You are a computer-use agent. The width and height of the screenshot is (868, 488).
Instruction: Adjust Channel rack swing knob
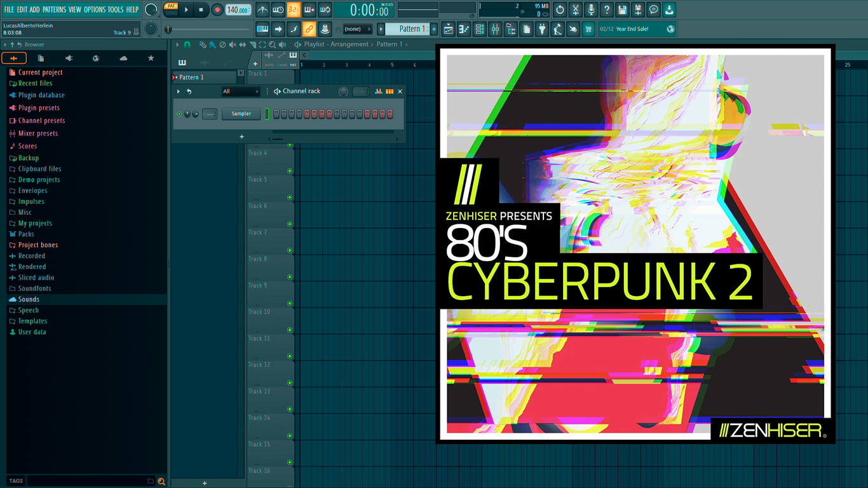coord(343,91)
